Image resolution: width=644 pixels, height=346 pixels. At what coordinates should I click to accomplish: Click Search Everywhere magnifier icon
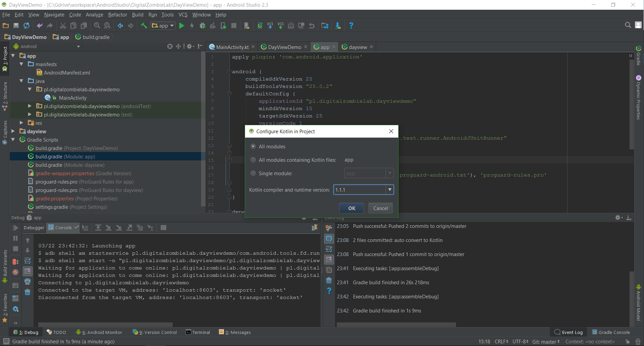coord(628,25)
